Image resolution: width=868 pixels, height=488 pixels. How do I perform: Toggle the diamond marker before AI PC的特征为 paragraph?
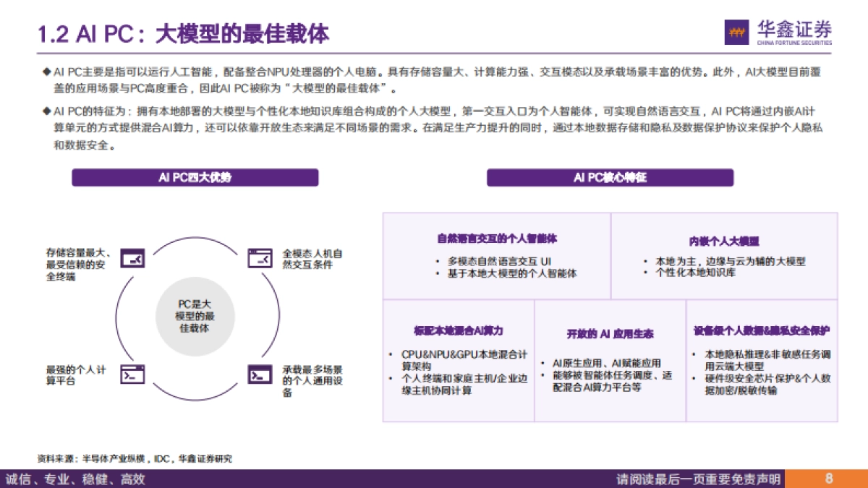46,112
